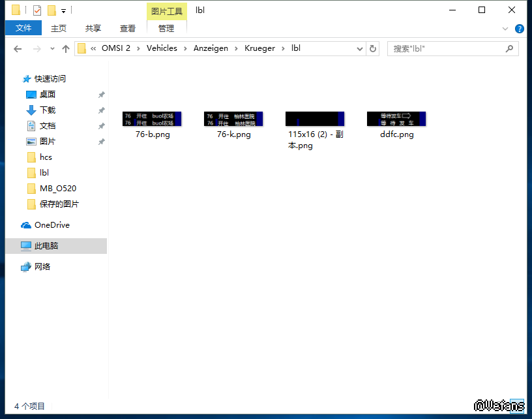The height and width of the screenshot is (419, 532).
Task: Refresh the current folder view
Action: 372,49
